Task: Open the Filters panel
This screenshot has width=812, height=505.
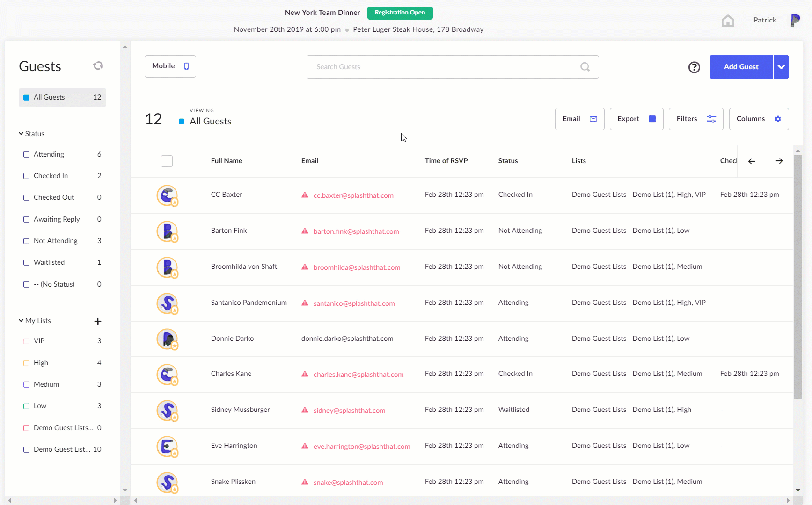Action: pos(696,119)
